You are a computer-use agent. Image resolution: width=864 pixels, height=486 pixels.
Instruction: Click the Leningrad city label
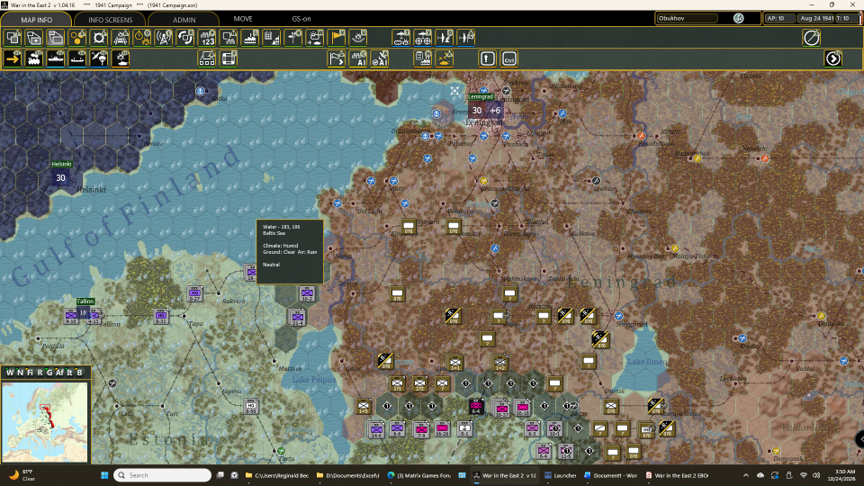[480, 96]
